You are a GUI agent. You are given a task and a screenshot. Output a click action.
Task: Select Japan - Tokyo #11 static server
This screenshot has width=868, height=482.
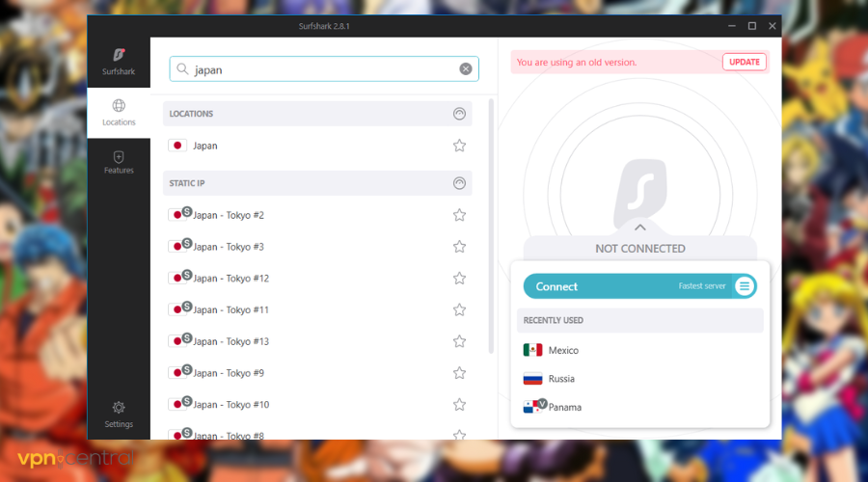231,310
